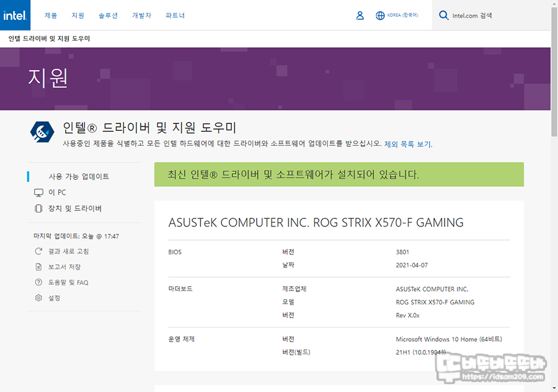This screenshot has width=558, height=392.
Task: Open the 이 PC section
Action: [57, 193]
